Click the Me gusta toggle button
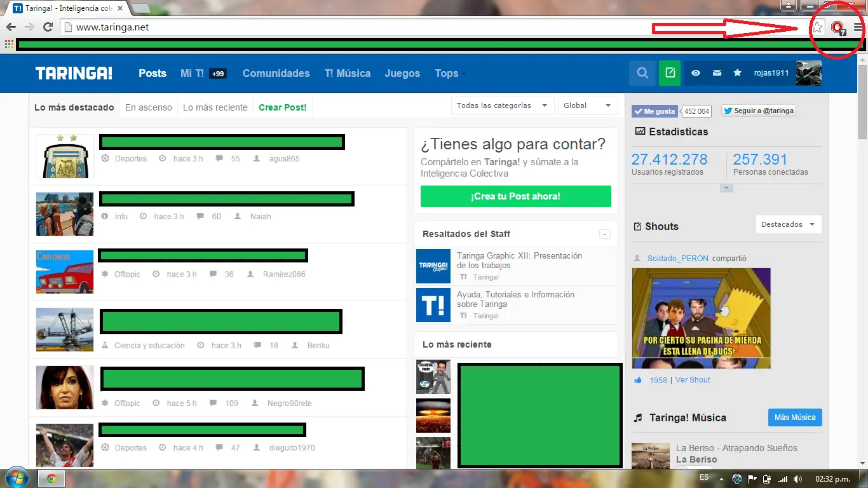Viewport: 868px width, 488px height. [654, 111]
